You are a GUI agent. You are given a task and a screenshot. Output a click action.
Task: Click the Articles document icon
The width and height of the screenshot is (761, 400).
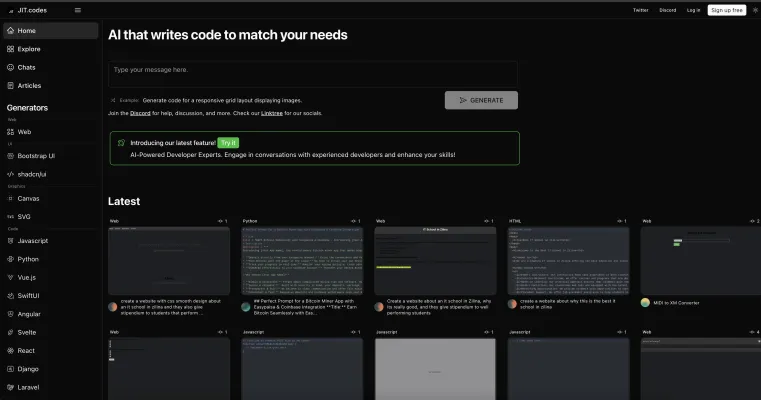[10, 86]
